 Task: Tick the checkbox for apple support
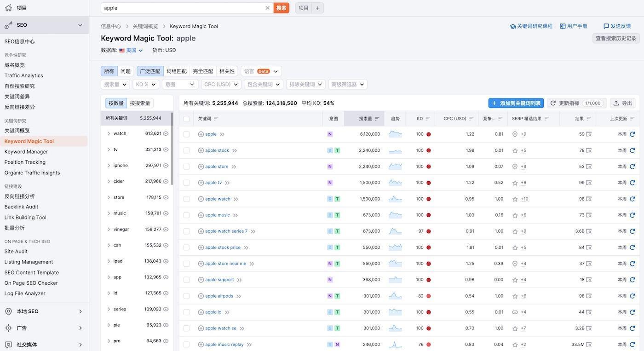pyautogui.click(x=186, y=280)
